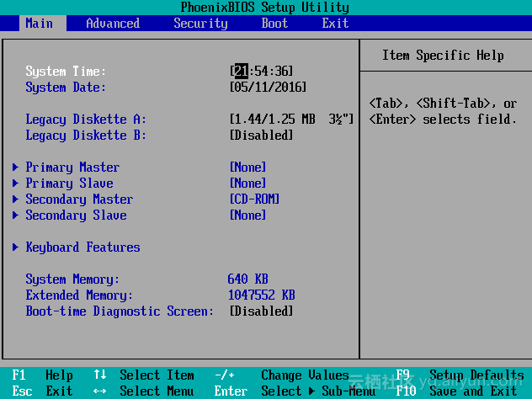Open the Advanced tab
The width and height of the screenshot is (532, 399).
pyautogui.click(x=113, y=23)
